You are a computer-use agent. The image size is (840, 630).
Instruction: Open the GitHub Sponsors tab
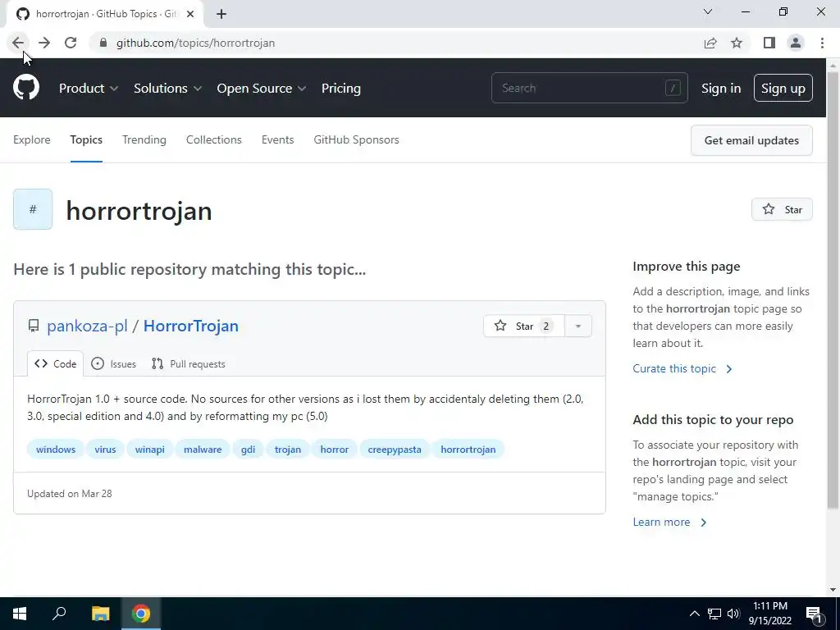tap(356, 139)
